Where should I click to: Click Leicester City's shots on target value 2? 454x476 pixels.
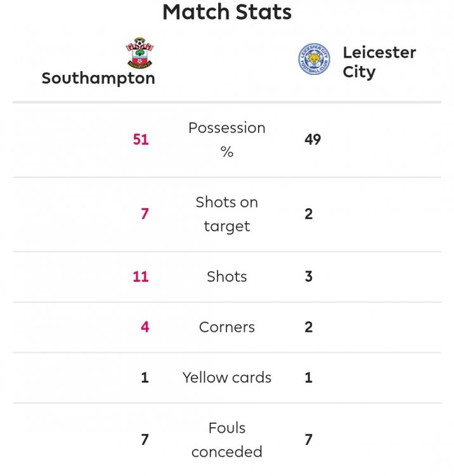[309, 214]
